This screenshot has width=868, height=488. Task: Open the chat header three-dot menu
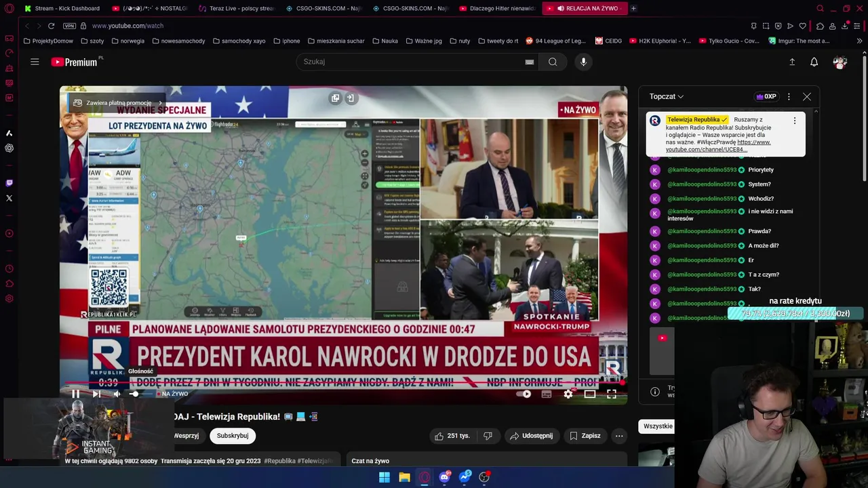coord(789,97)
